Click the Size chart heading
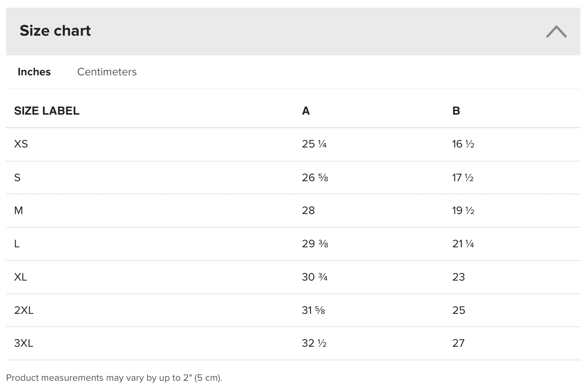The height and width of the screenshot is (392, 588). 55,31
